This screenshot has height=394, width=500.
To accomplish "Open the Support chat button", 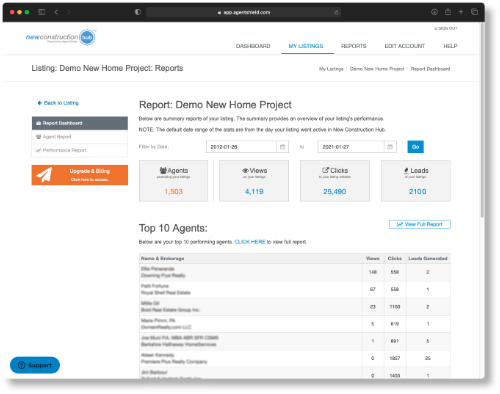I will [35, 365].
